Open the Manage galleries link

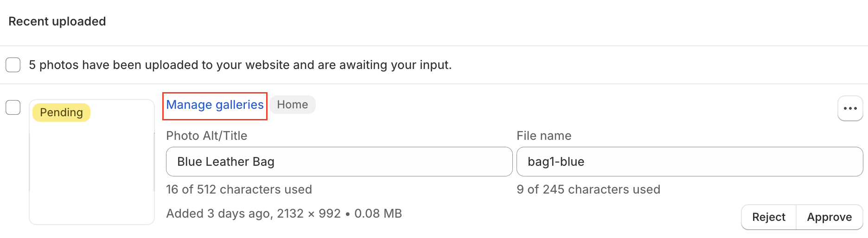(215, 105)
